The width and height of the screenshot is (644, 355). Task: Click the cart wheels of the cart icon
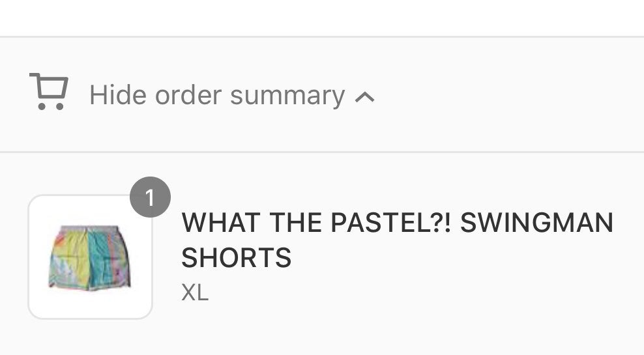coord(51,107)
